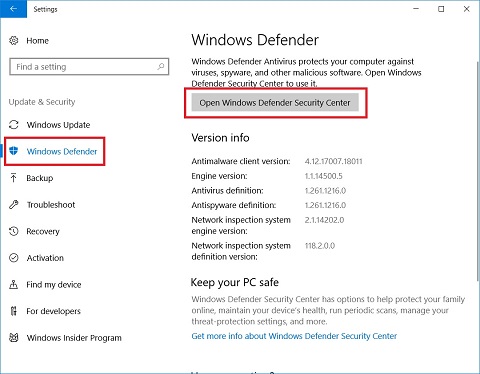Focus the Find a setting search box
This screenshot has width=480, height=374.
pyautogui.click(x=89, y=67)
